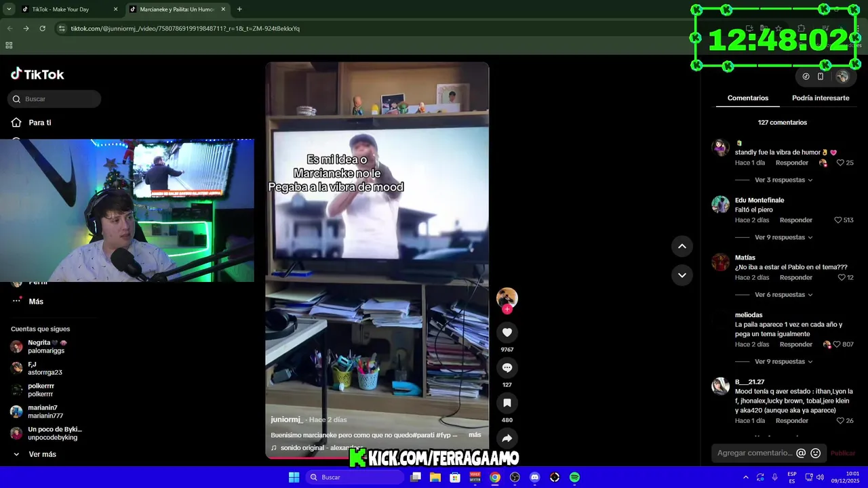This screenshot has height=488, width=868.
Task: Open followed account Negrita palomariggs
Action: tap(46, 346)
